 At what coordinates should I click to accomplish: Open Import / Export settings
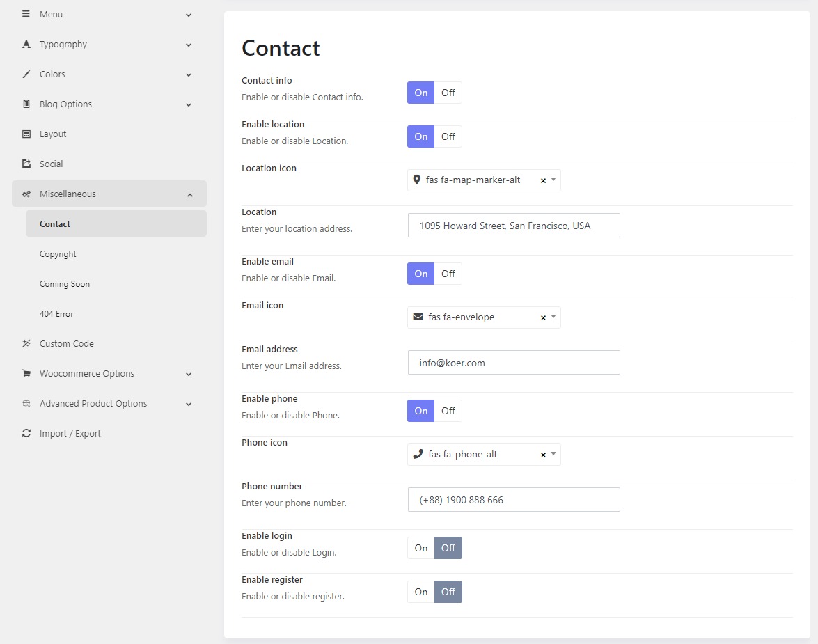(70, 433)
